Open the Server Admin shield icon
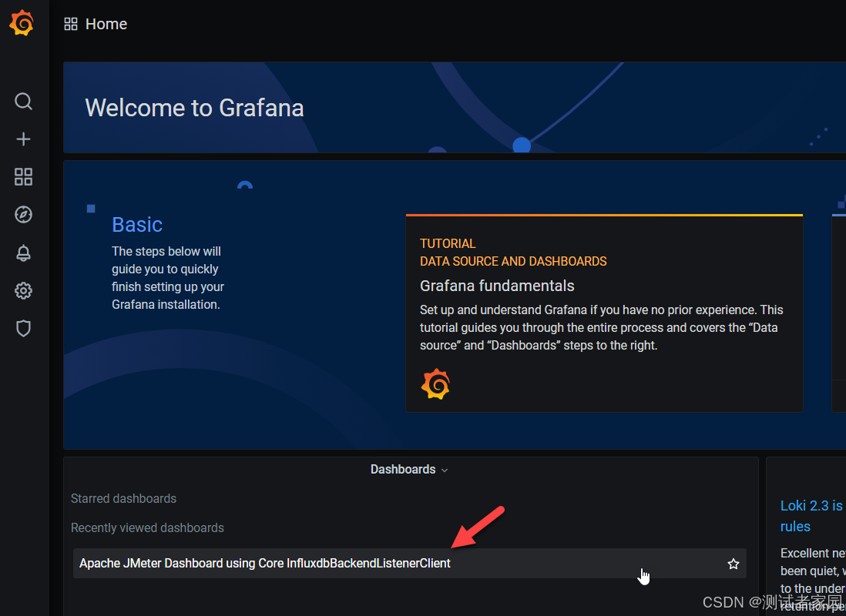The height and width of the screenshot is (616, 846). (x=23, y=329)
